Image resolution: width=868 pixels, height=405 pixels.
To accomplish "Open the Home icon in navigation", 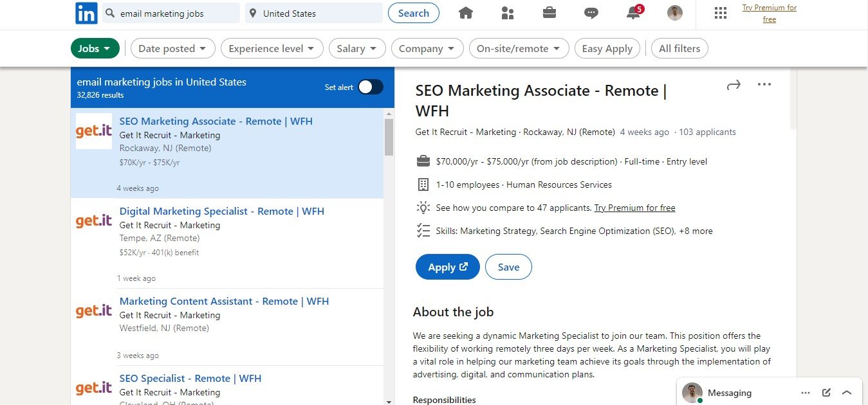I will coord(466,13).
